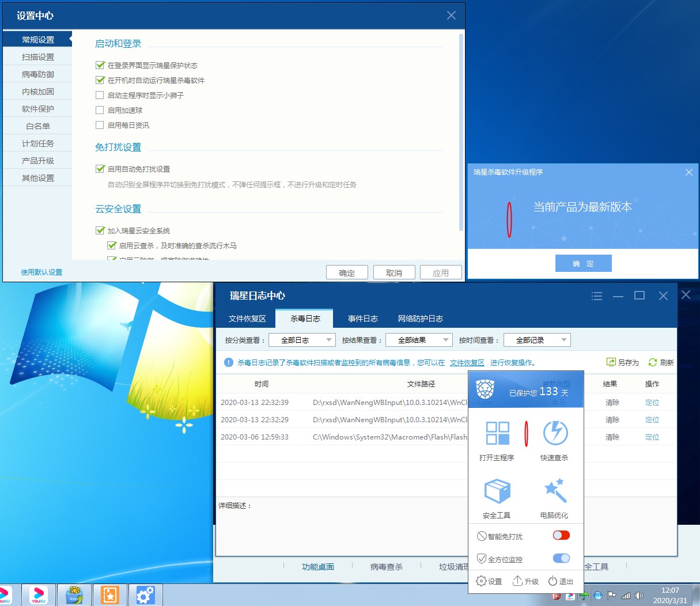Click the 设置中心 vertical scrollbar
Viewport: 700px width, 606px height.
coord(461,132)
